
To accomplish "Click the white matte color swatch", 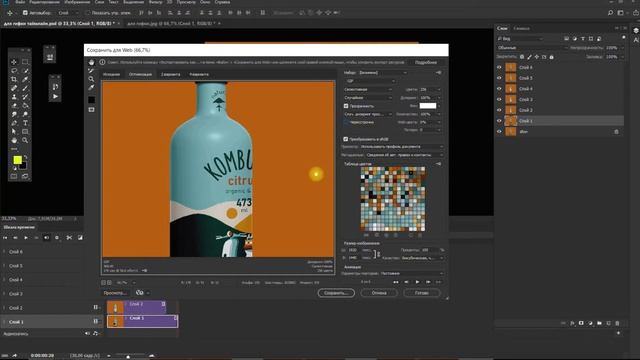I will tap(428, 106).
